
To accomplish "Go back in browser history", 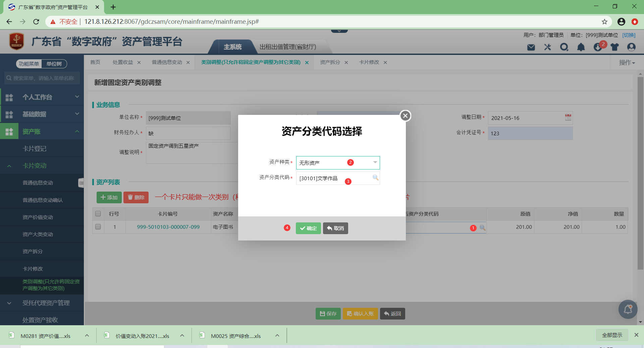I will [9, 22].
